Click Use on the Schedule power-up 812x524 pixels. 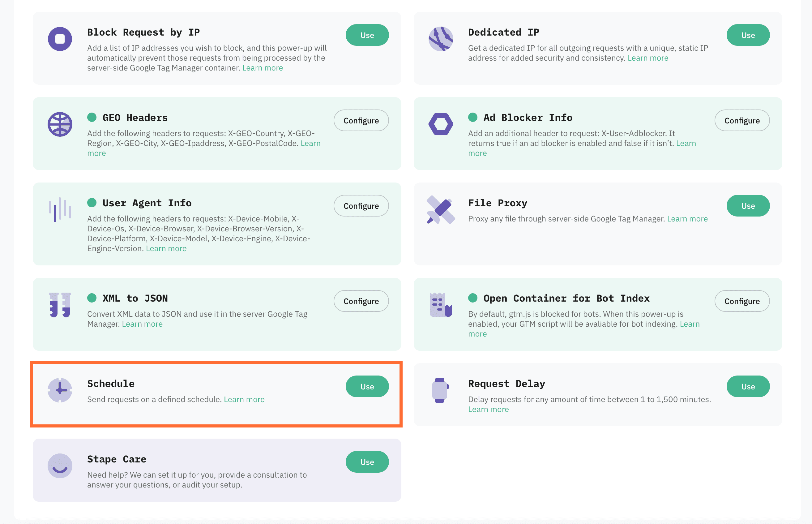[367, 386]
